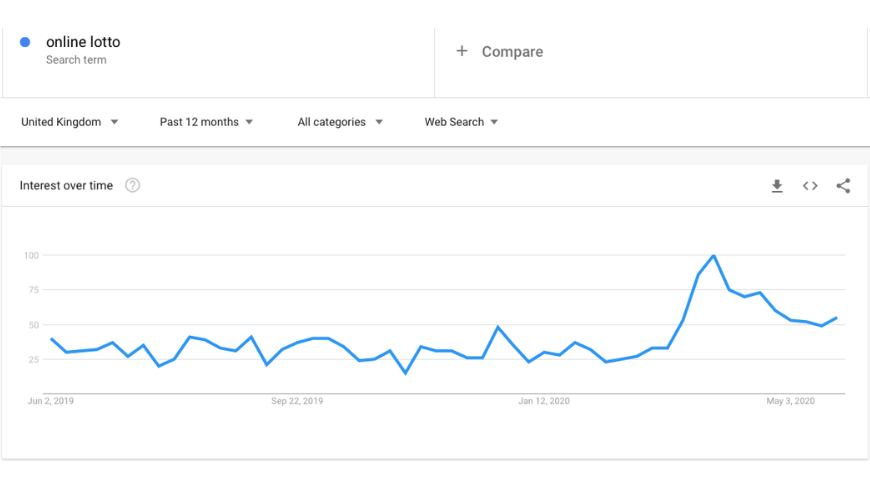Edit the online lotto search term
The height and width of the screenshot is (489, 870).
pyautogui.click(x=83, y=42)
